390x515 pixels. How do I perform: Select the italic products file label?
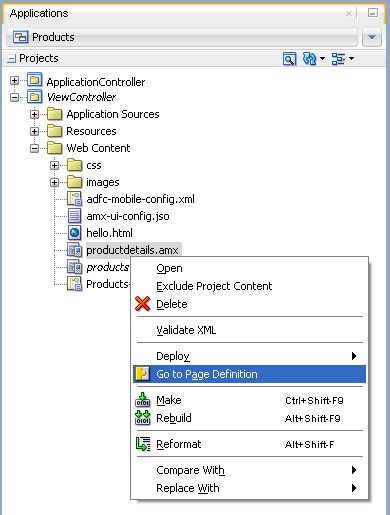[x=108, y=267]
